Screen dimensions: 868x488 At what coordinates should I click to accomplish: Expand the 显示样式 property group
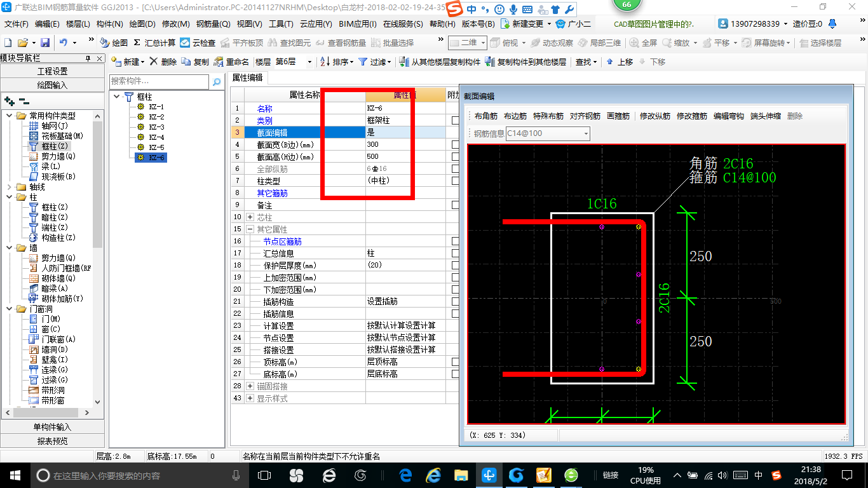[250, 398]
